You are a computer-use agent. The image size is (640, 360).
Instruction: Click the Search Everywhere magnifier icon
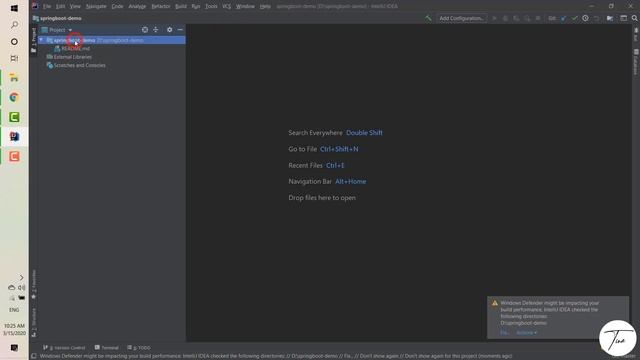tap(635, 18)
